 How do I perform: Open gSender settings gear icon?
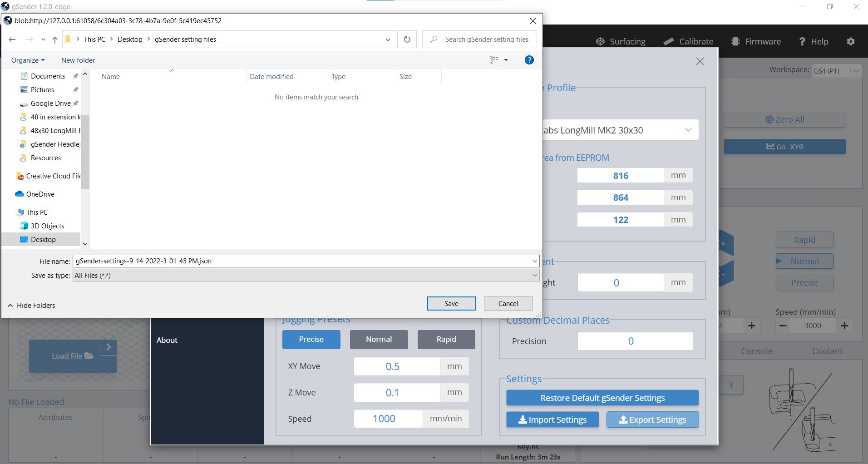[x=851, y=41]
